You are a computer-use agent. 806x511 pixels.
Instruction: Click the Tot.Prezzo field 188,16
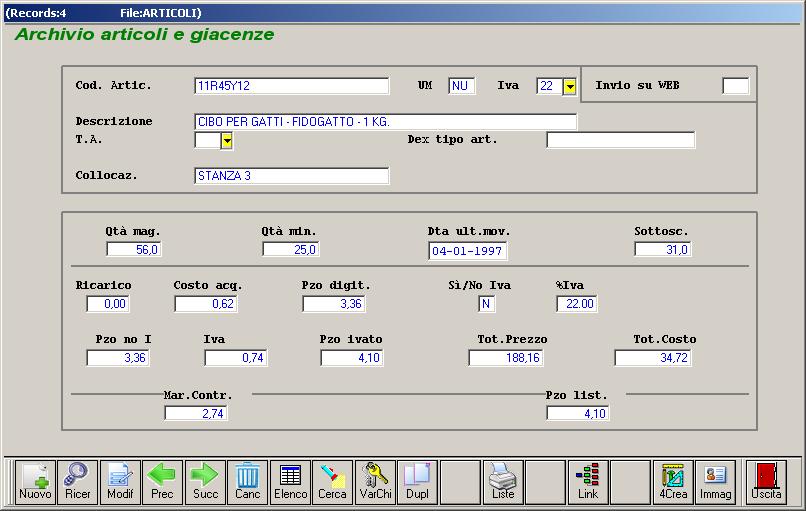coord(506,358)
